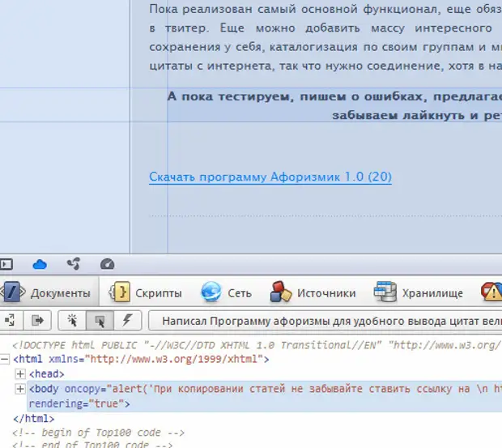The width and height of the screenshot is (502, 448).
Task: Switch to the Документы tab
Action: pos(49,292)
